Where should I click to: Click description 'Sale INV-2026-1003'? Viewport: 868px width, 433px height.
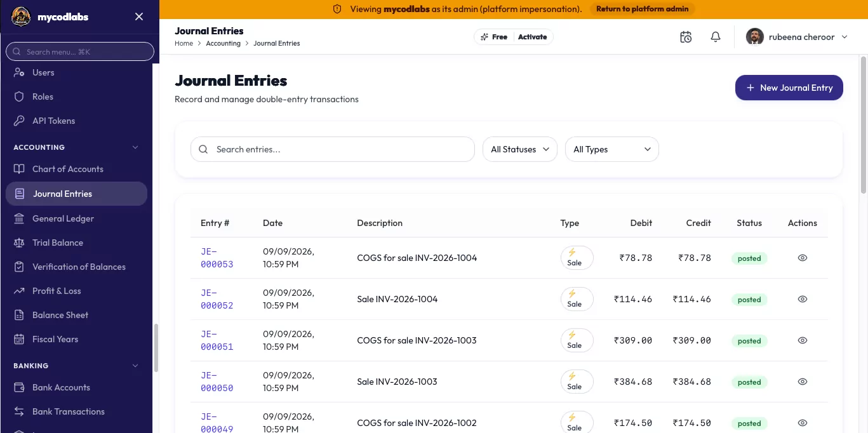(x=397, y=382)
